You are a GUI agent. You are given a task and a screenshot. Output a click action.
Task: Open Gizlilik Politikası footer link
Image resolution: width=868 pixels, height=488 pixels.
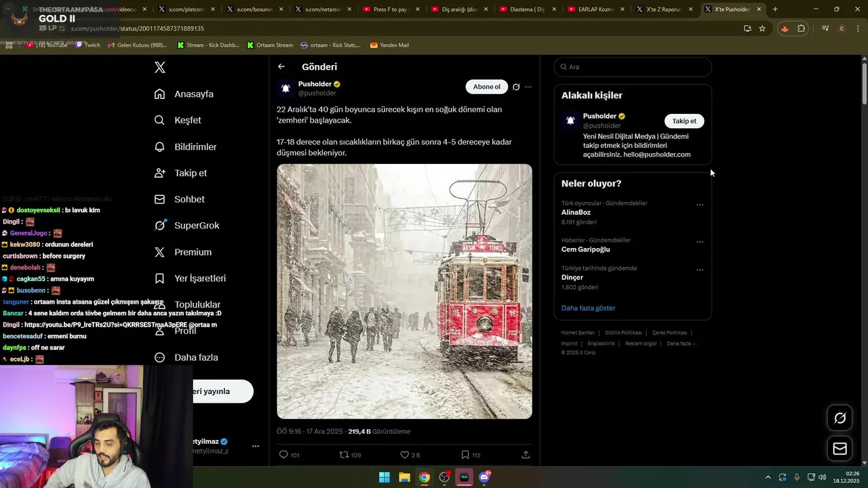coord(623,333)
